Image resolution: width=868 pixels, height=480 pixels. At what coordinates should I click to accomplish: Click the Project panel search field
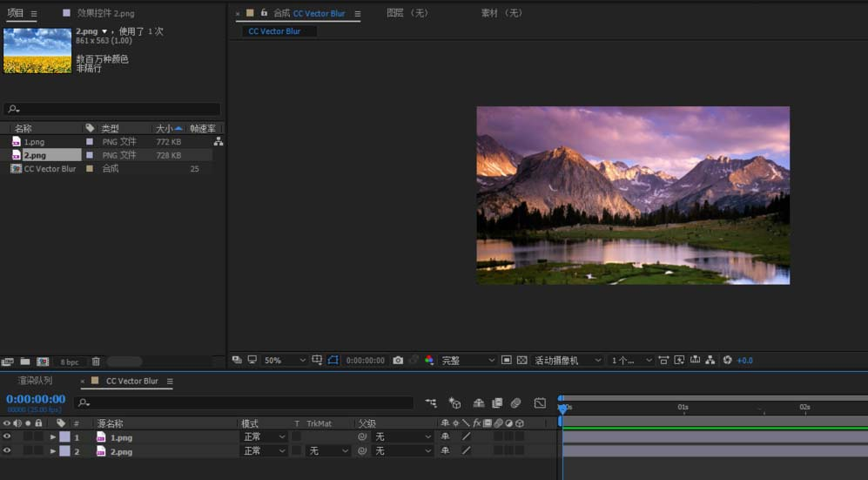(112, 109)
